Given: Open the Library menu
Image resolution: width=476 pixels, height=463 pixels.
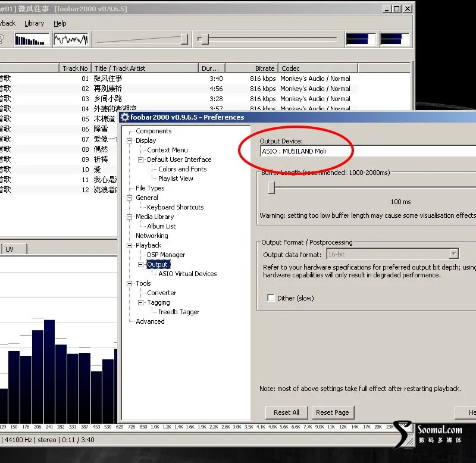Looking at the screenshot, I should [34, 23].
